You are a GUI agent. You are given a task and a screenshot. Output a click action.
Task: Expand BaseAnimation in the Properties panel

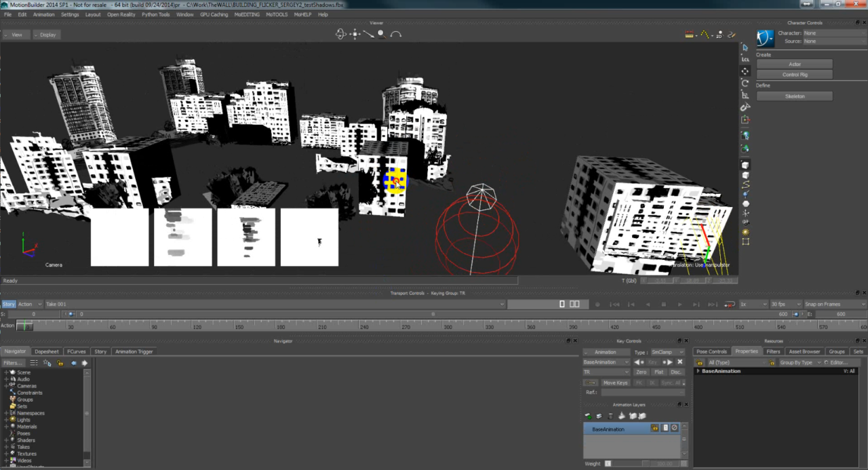coord(698,371)
